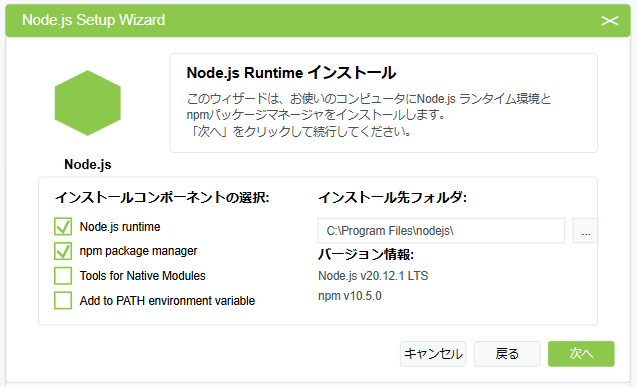Click the 次へ button
This screenshot has width=637, height=387.
[581, 354]
